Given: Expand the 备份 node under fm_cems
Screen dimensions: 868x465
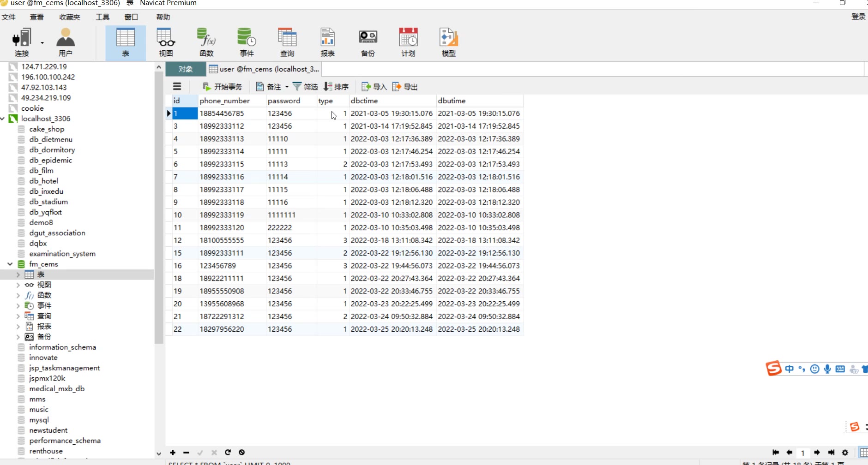Looking at the screenshot, I should tap(18, 337).
